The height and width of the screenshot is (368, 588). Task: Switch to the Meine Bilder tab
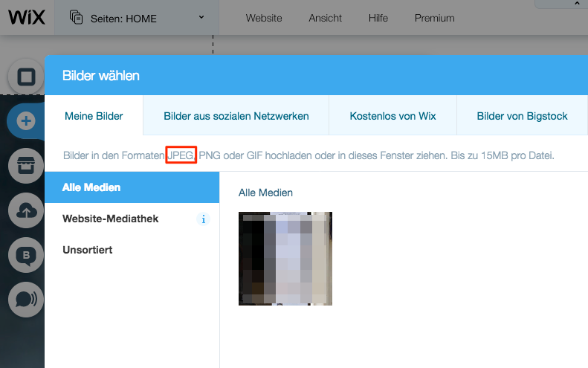[94, 116]
